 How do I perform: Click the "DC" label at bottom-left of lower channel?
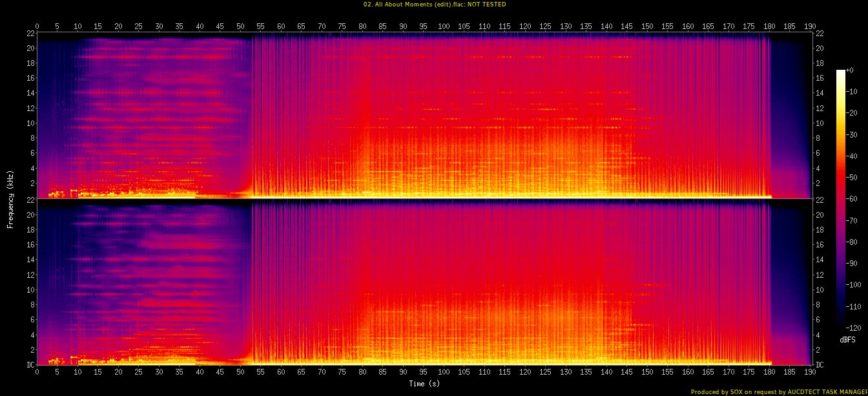[x=30, y=365]
